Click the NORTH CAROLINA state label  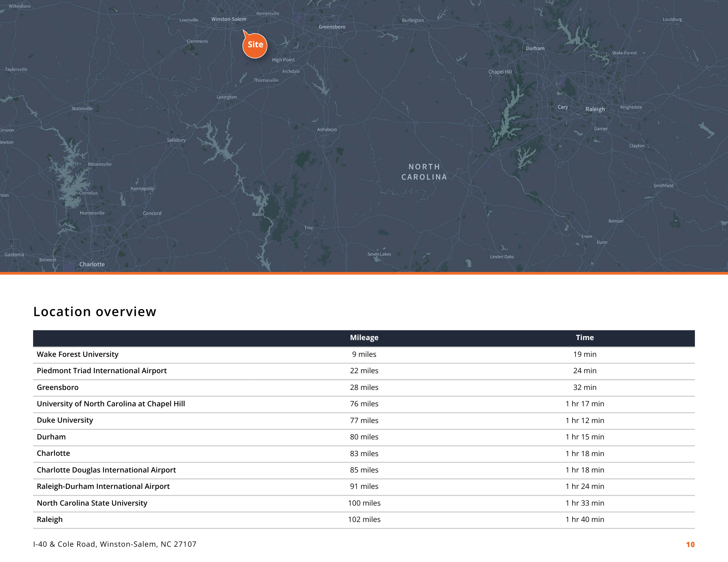pyautogui.click(x=424, y=172)
